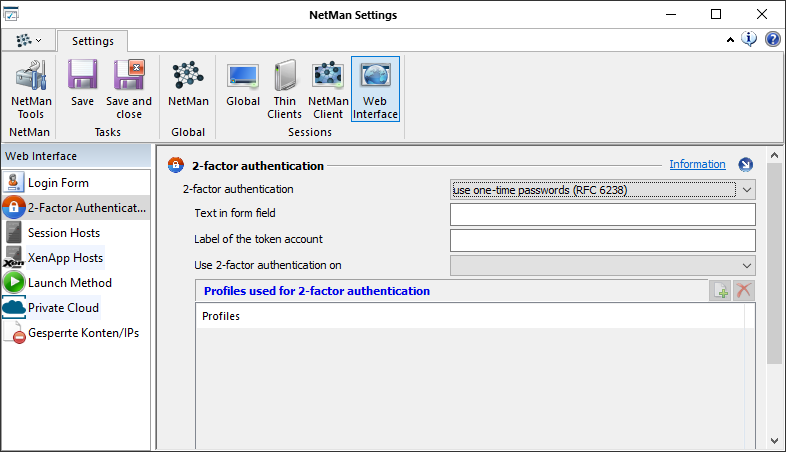Switch to the Settings ribbon tab

click(x=93, y=41)
